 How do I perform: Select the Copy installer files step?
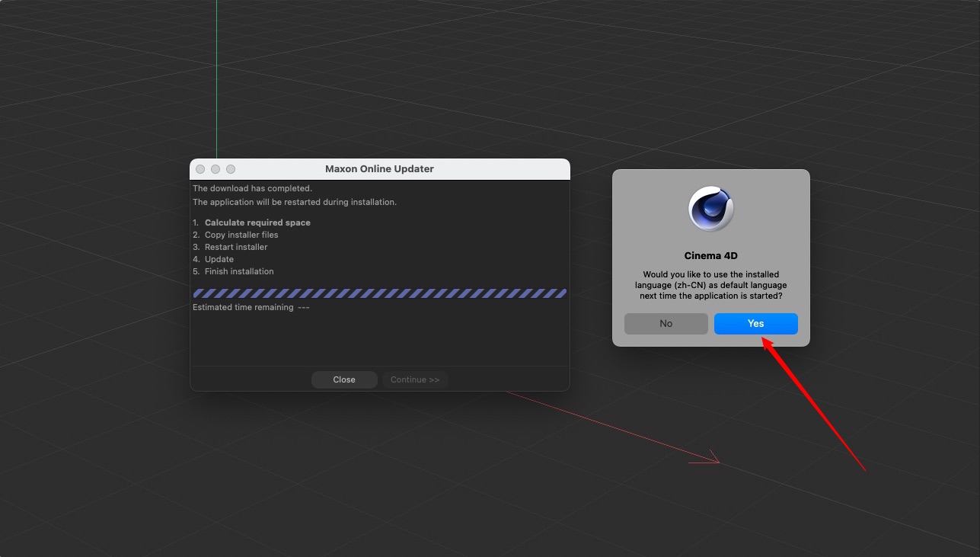241,235
